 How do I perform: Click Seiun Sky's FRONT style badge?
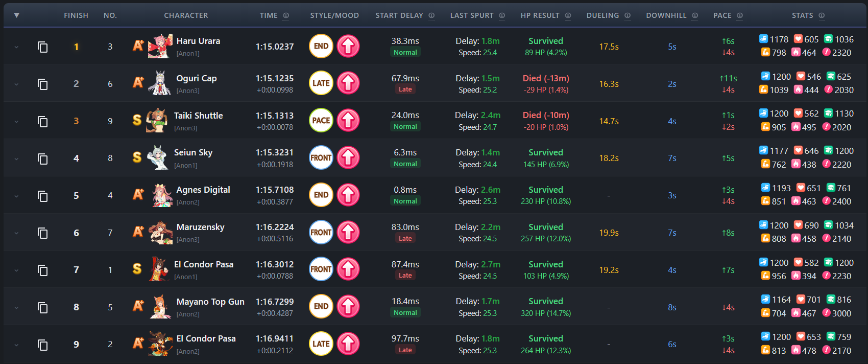point(321,157)
